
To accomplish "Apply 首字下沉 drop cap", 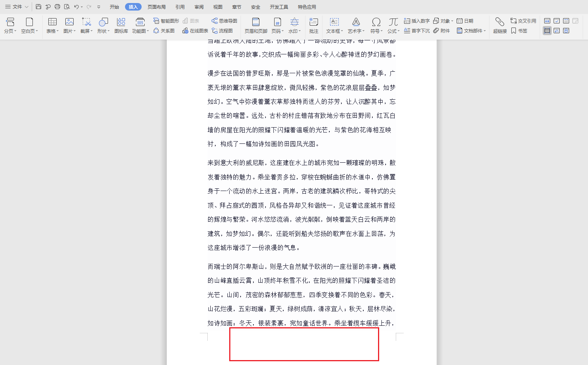I will click(x=418, y=31).
